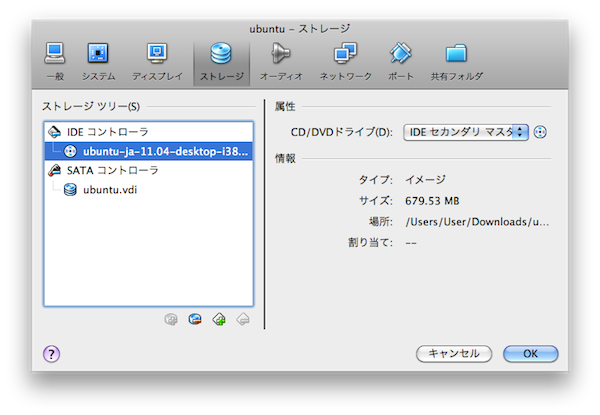Open the ネットワーク settings tab
The height and width of the screenshot is (415, 600).
click(346, 62)
